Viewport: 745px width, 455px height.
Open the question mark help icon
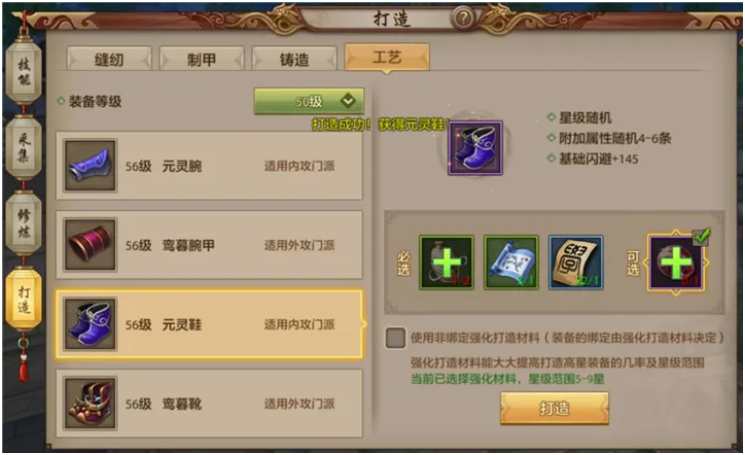[463, 19]
